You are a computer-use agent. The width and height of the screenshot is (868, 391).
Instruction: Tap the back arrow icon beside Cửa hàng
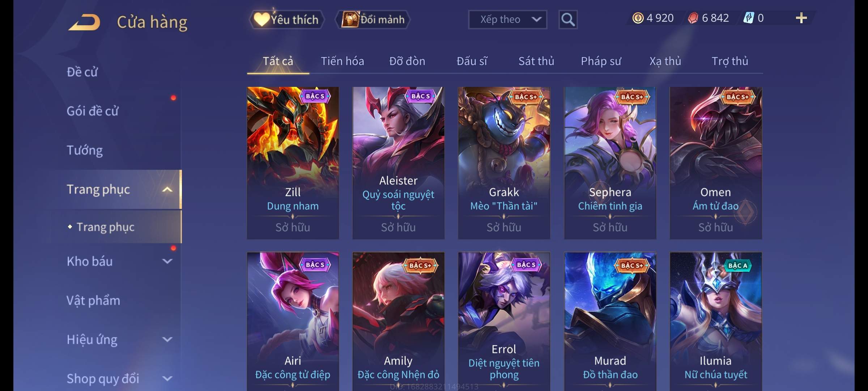point(84,22)
